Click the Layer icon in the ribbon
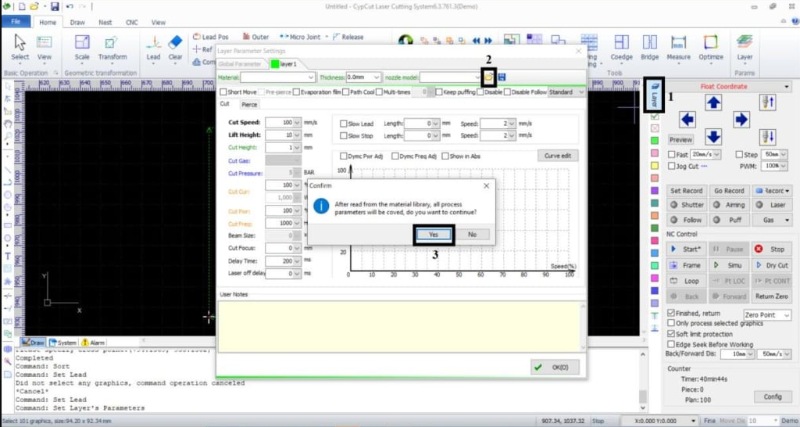800x427 pixels. click(x=744, y=44)
